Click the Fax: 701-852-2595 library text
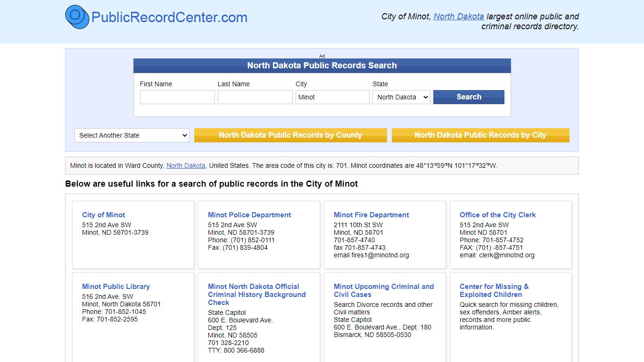The height and width of the screenshot is (362, 644). pos(110,319)
